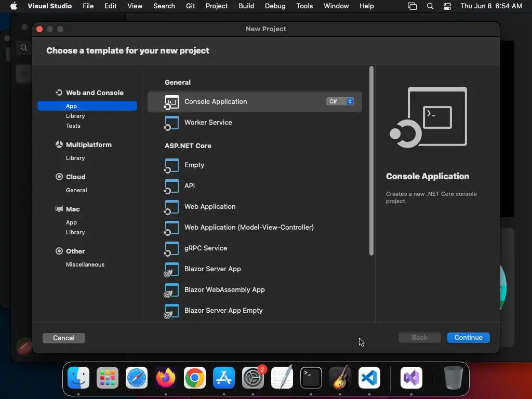Open the C# language dropdown
This screenshot has width=532, height=399.
[x=340, y=101]
